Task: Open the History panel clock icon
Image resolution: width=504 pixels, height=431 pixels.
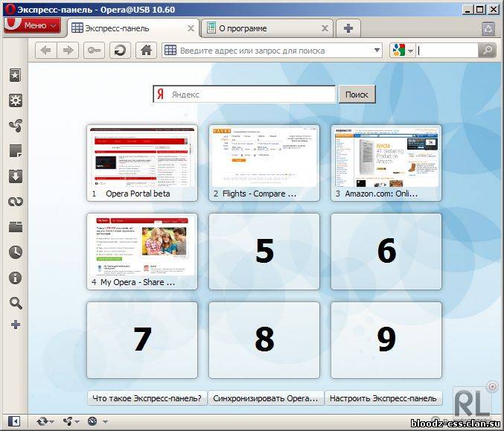Action: (x=16, y=252)
